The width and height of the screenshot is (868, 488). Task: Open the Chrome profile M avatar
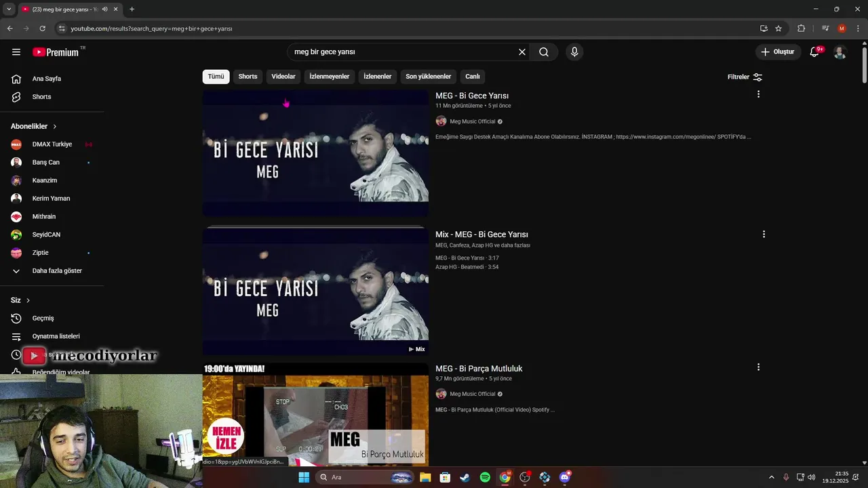(842, 28)
